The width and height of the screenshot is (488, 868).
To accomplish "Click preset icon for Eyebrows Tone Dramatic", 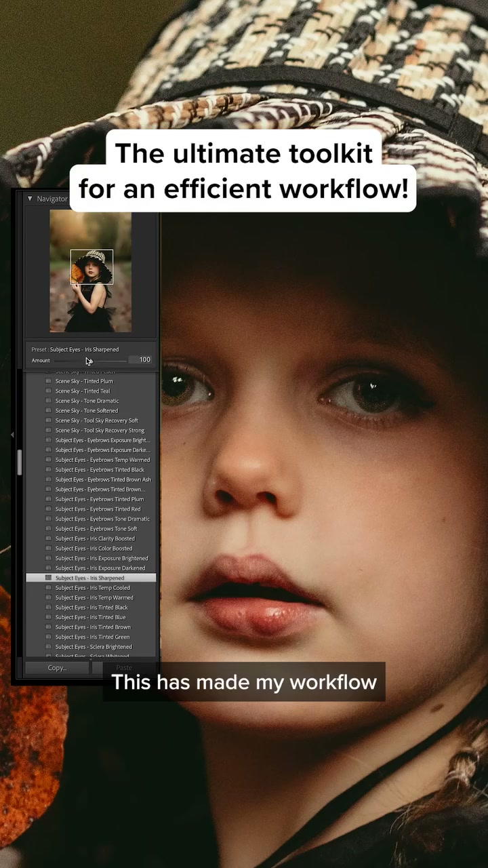I will 48,519.
